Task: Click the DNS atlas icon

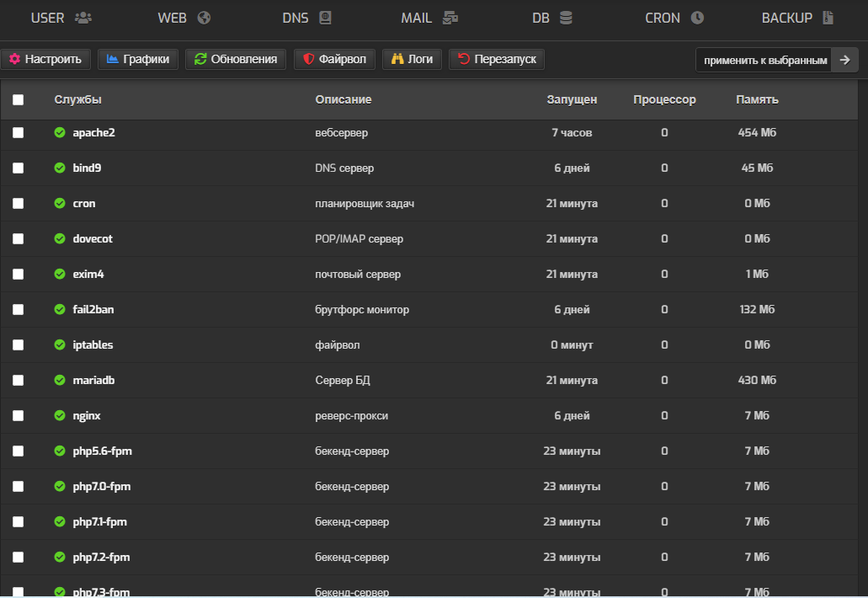Action: 326,18
